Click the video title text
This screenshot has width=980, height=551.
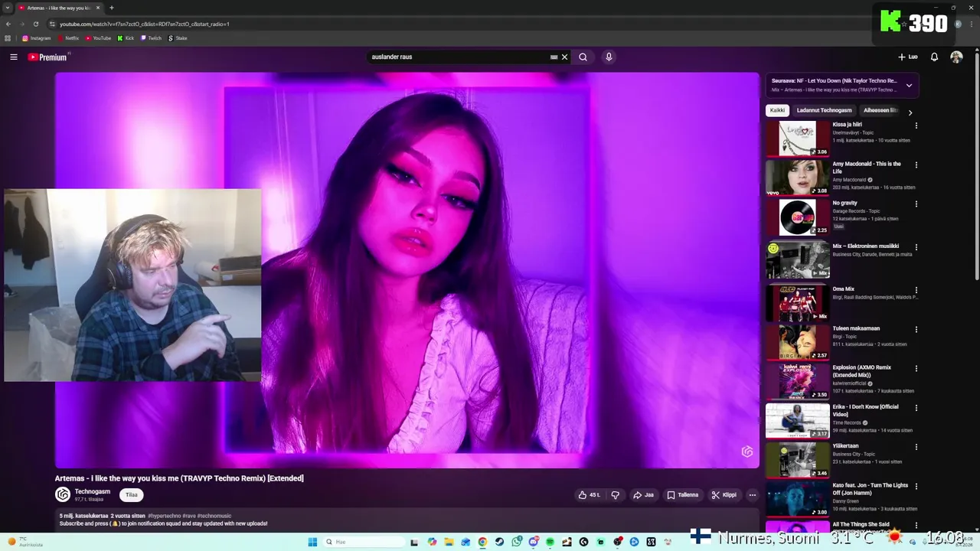(179, 478)
